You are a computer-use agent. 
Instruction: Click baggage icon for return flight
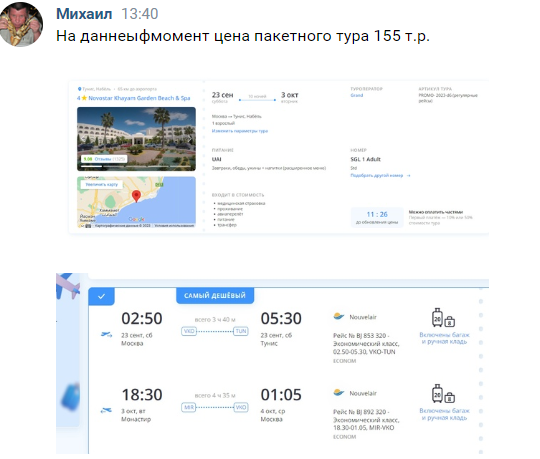tap(443, 394)
